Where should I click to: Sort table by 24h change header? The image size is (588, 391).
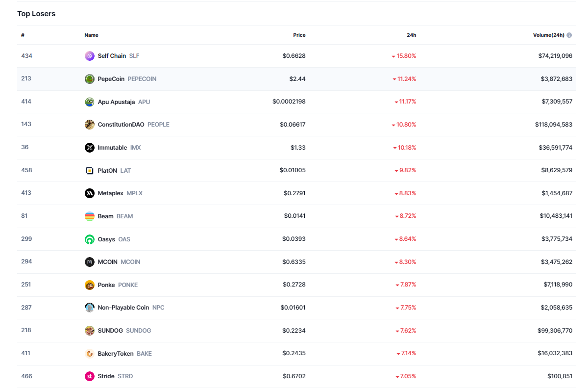(x=411, y=35)
